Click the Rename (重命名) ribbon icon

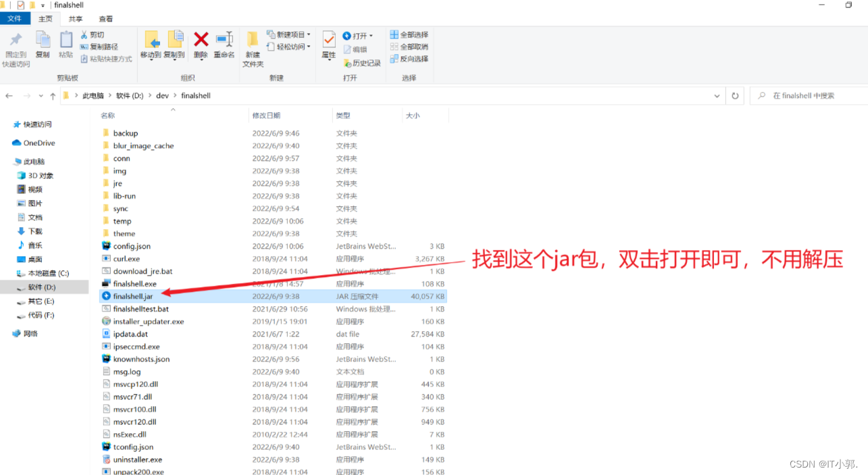224,45
